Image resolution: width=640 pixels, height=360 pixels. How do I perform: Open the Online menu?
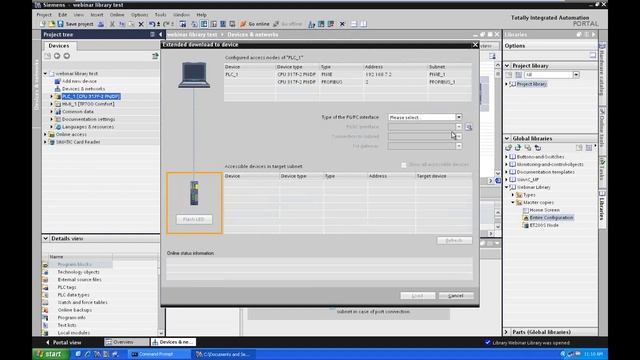click(117, 15)
